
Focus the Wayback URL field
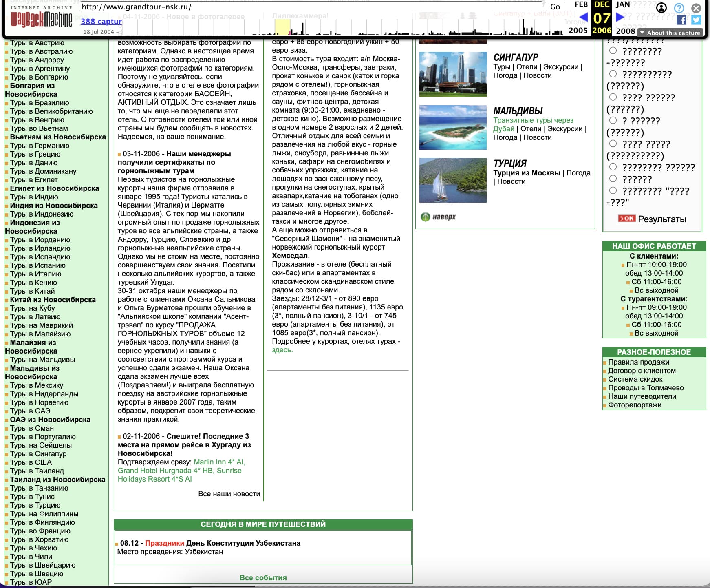coord(311,7)
